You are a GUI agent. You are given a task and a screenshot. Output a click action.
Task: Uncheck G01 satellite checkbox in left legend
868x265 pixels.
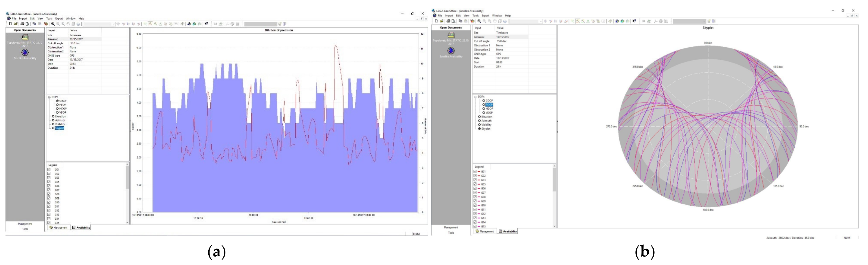[49, 169]
